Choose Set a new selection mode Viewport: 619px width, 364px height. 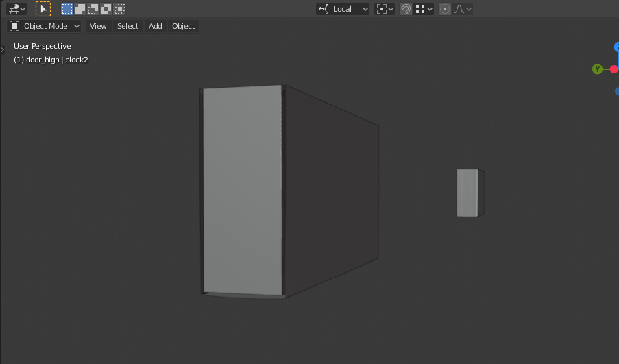[67, 9]
